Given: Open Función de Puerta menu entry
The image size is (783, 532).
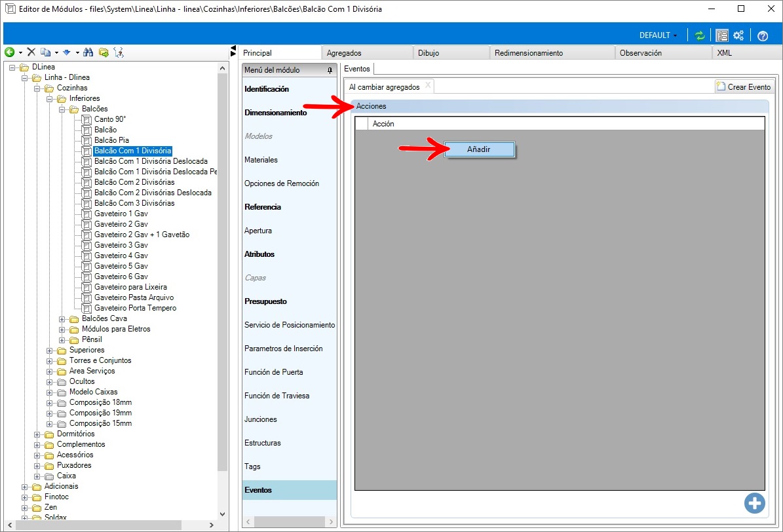Looking at the screenshot, I should pos(274,372).
